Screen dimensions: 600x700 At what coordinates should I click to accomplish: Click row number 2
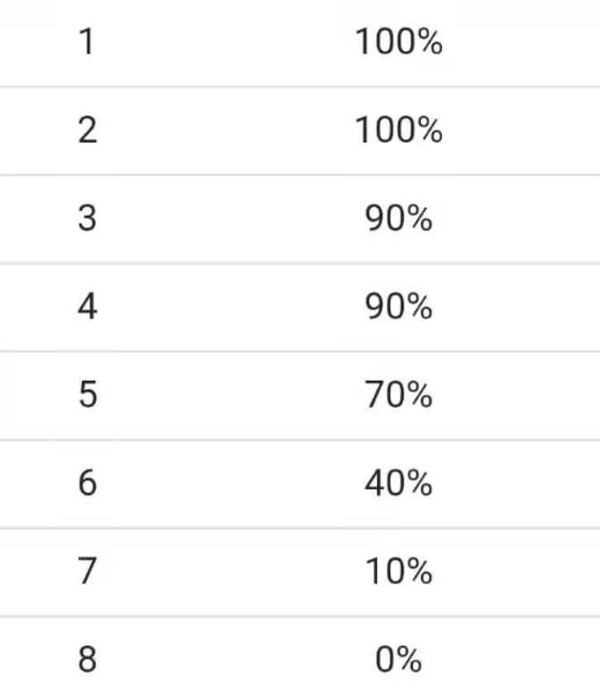[x=86, y=130]
